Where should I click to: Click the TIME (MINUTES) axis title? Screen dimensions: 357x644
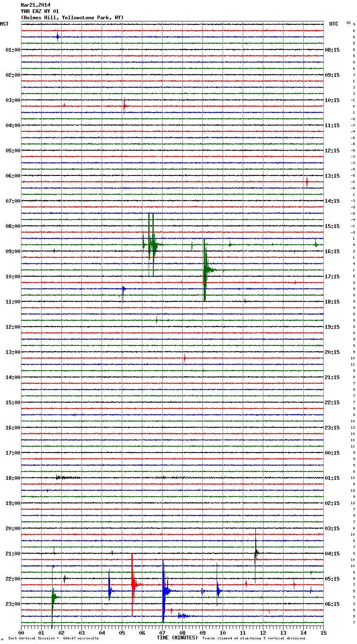[177, 638]
